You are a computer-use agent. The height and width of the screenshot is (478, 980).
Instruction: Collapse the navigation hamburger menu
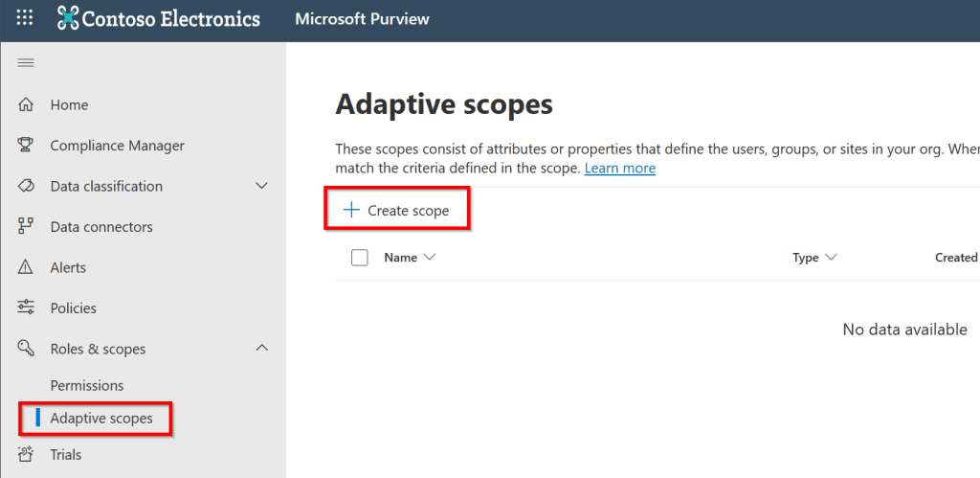[26, 63]
